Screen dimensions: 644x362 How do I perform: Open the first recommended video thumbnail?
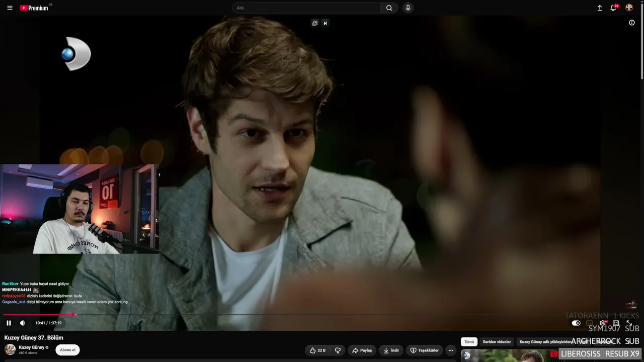(509, 356)
